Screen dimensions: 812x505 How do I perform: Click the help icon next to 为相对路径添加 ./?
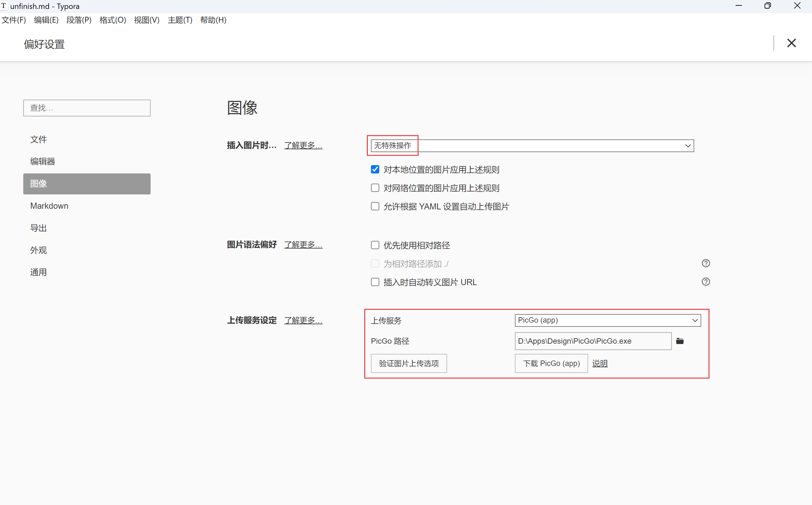coord(706,263)
